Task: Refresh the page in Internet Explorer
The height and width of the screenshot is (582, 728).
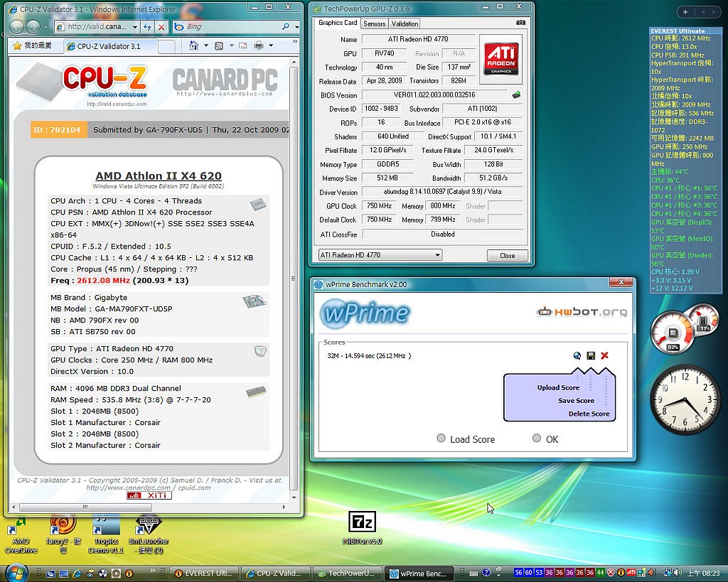Action: pyautogui.click(x=148, y=27)
